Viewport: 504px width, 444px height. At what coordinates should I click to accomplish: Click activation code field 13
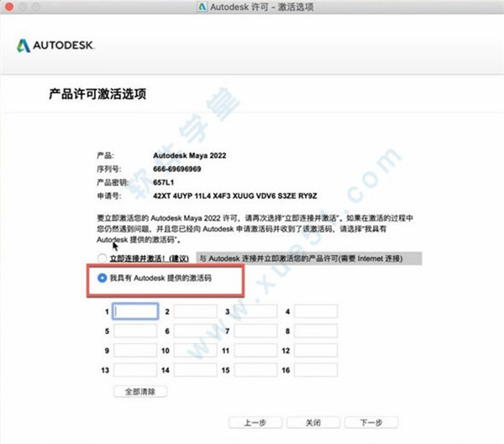click(x=135, y=370)
